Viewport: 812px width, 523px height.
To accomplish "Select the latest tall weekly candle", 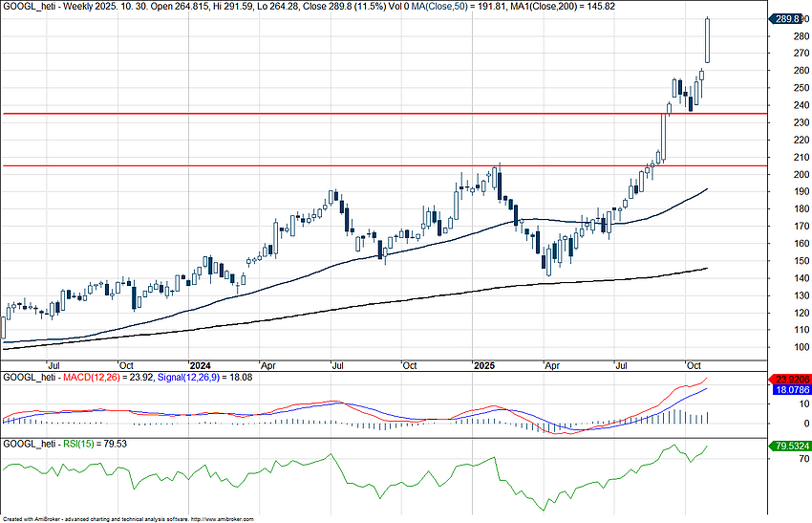I will tap(708, 40).
